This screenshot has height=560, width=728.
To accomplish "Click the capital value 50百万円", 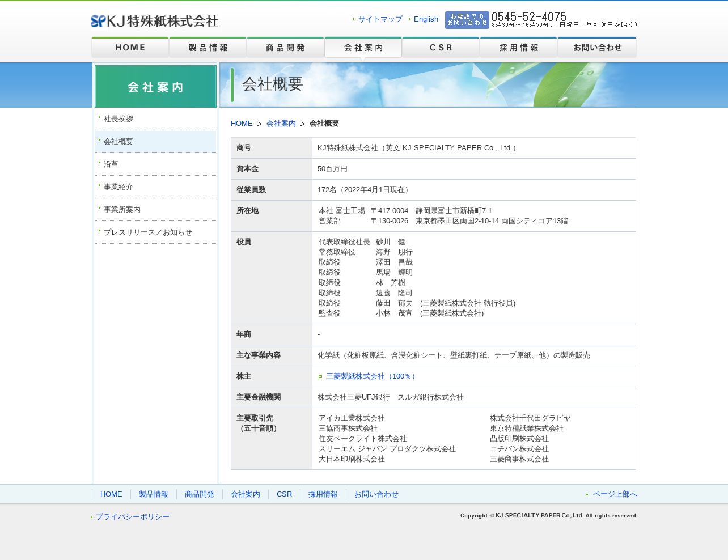I will (332, 169).
